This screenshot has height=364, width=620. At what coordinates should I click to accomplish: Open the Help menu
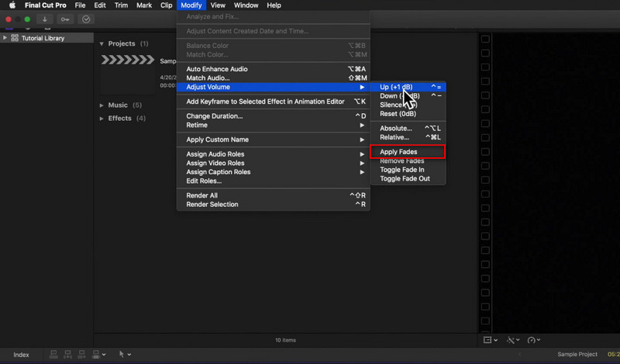pos(274,5)
